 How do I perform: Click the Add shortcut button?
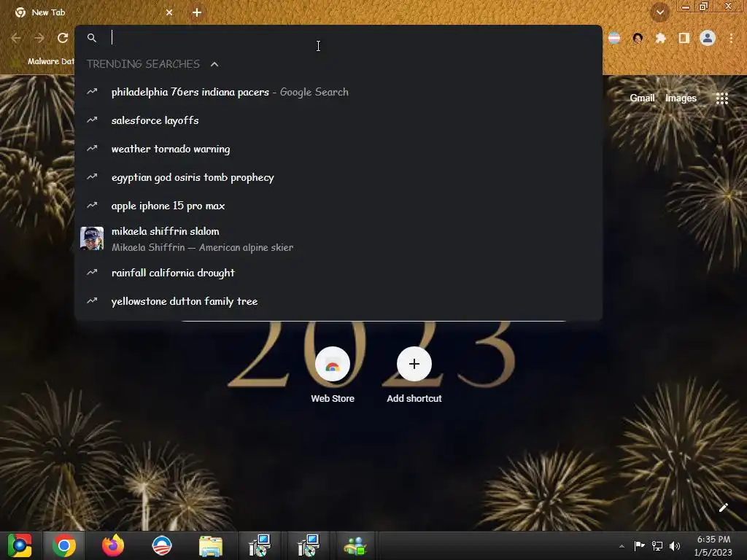pos(414,376)
